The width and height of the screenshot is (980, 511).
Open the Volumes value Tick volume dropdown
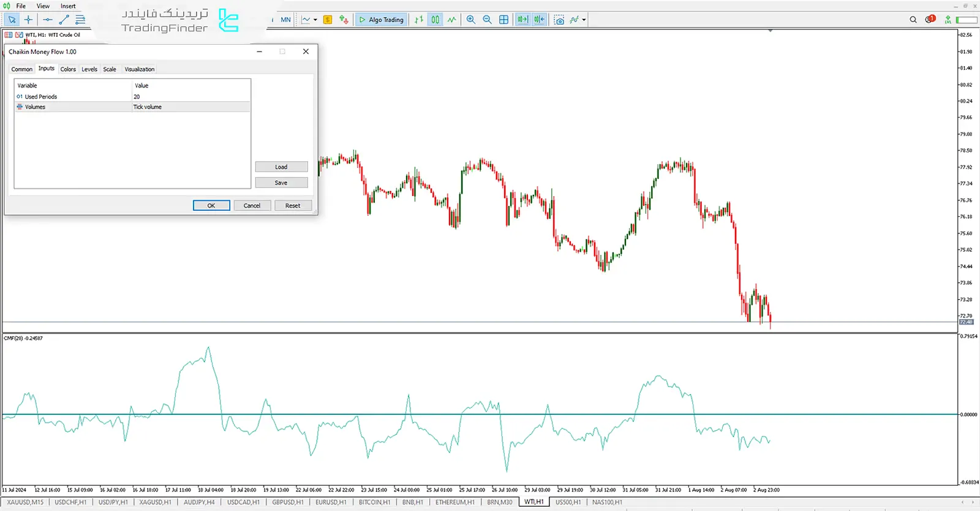click(x=190, y=107)
